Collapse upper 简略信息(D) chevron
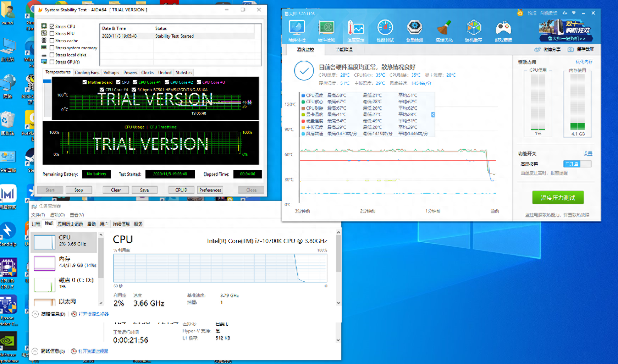 click(x=35, y=314)
